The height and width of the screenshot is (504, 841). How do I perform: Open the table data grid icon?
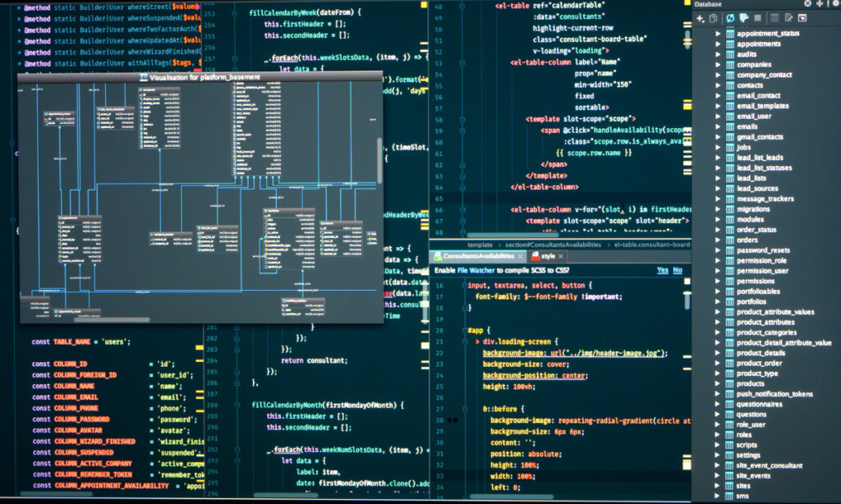tap(774, 17)
